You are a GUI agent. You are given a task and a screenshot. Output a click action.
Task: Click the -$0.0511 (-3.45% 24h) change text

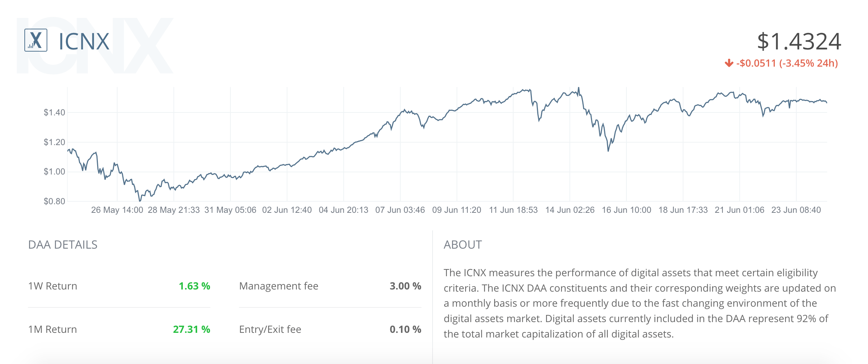(787, 63)
